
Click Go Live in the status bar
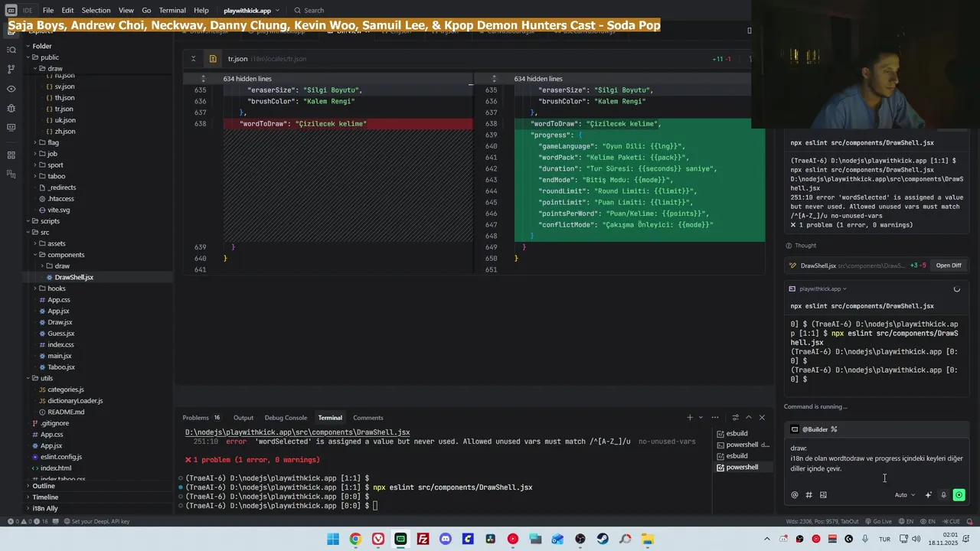[x=878, y=521]
